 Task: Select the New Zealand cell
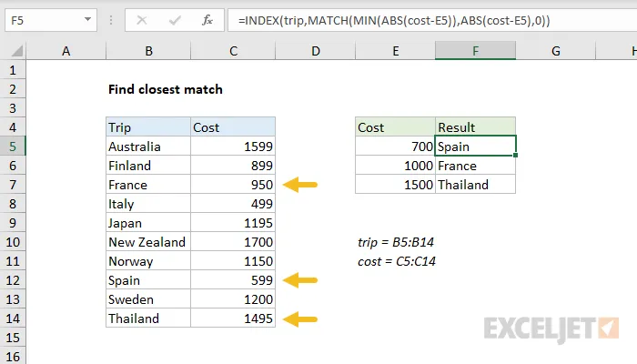pos(147,242)
